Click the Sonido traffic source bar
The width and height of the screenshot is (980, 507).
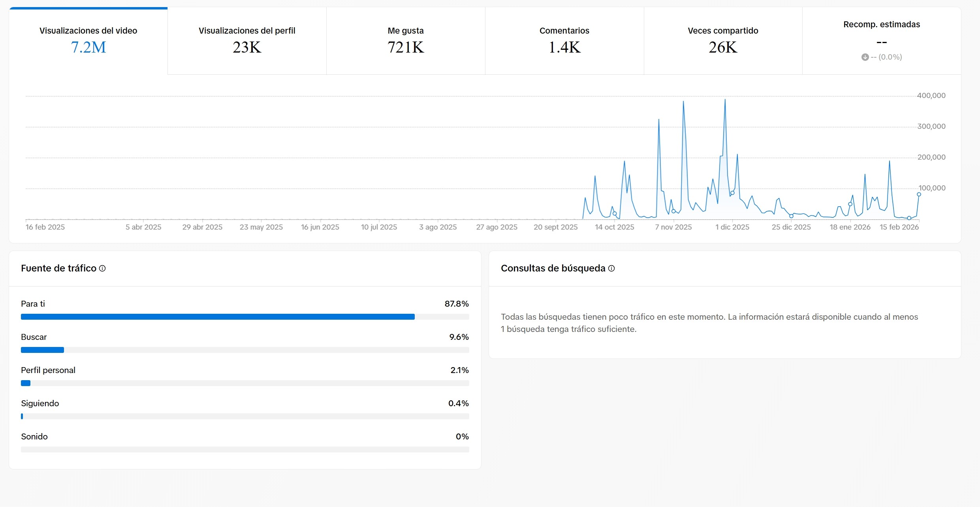click(x=245, y=449)
